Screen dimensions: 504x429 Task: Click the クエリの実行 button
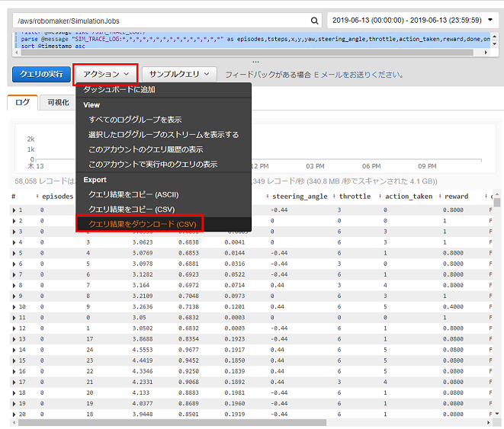41,75
